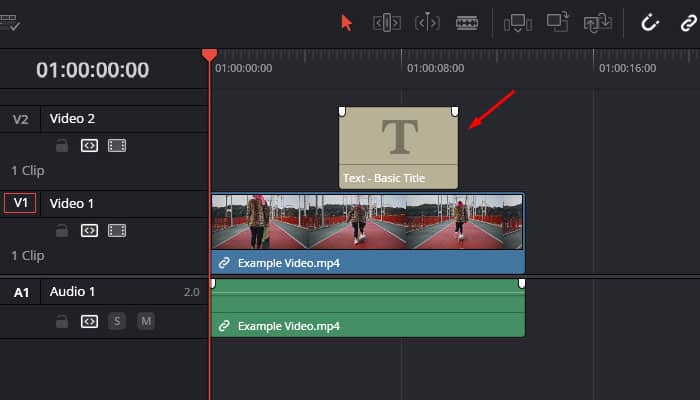Screen dimensions: 700x400
Task: Click ruler at 01:00:08:00 mark
Action: [x=435, y=68]
